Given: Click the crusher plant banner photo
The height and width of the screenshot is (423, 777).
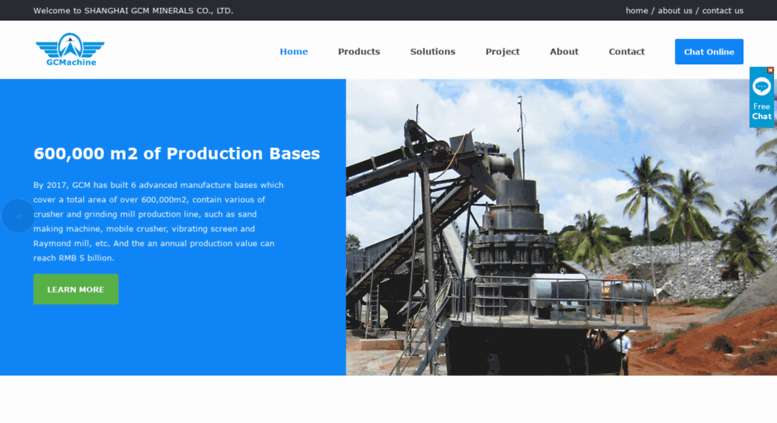Looking at the screenshot, I should click(561, 227).
